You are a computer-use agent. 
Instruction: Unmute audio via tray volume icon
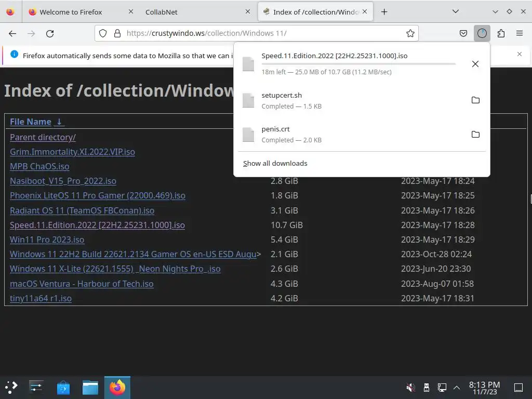410,387
